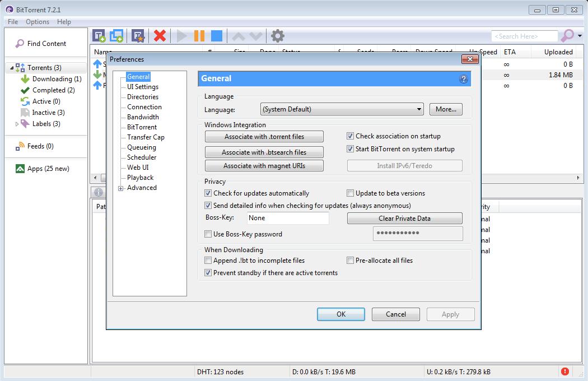Screen dimensions: 588x381
Task: Click Associate with .btsearch files button
Action: pyautogui.click(x=264, y=152)
